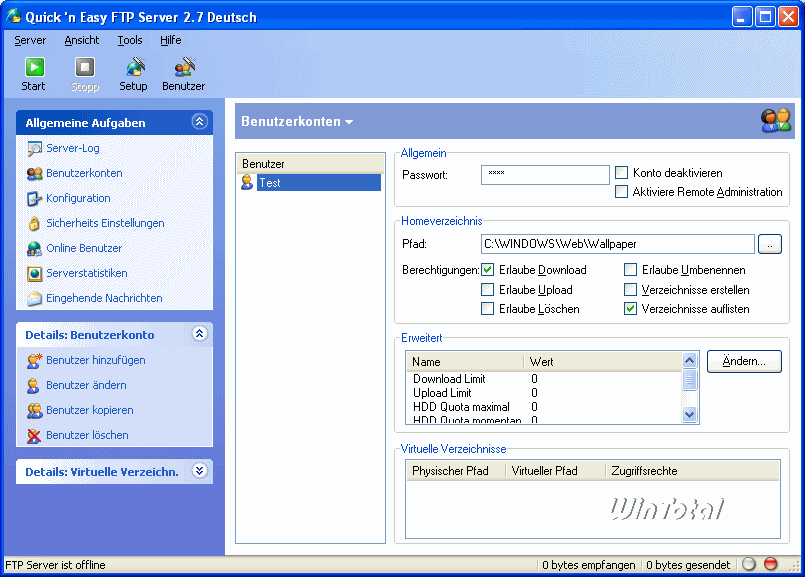Screen dimensions: 805x577
Task: Click the Benutzer löschen icon
Action: (x=35, y=435)
